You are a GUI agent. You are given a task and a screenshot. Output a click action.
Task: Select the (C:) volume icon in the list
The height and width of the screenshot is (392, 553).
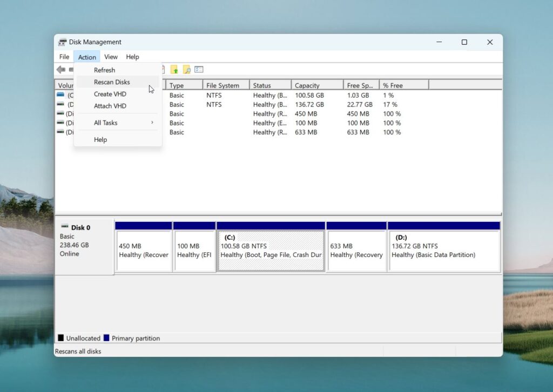pyautogui.click(x=59, y=95)
